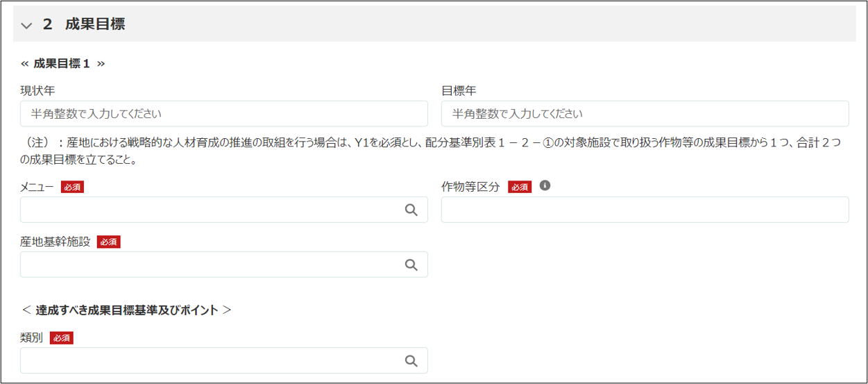The width and height of the screenshot is (868, 384).
Task: Click the 目標年 field label
Action: coord(459,90)
